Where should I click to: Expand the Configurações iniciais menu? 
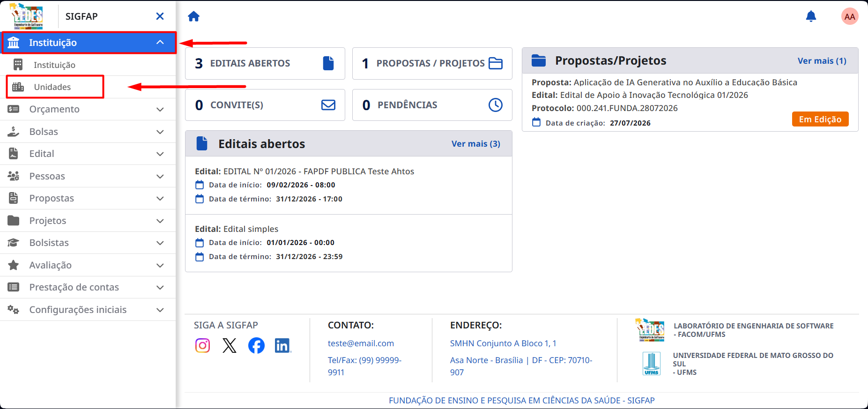click(x=88, y=310)
